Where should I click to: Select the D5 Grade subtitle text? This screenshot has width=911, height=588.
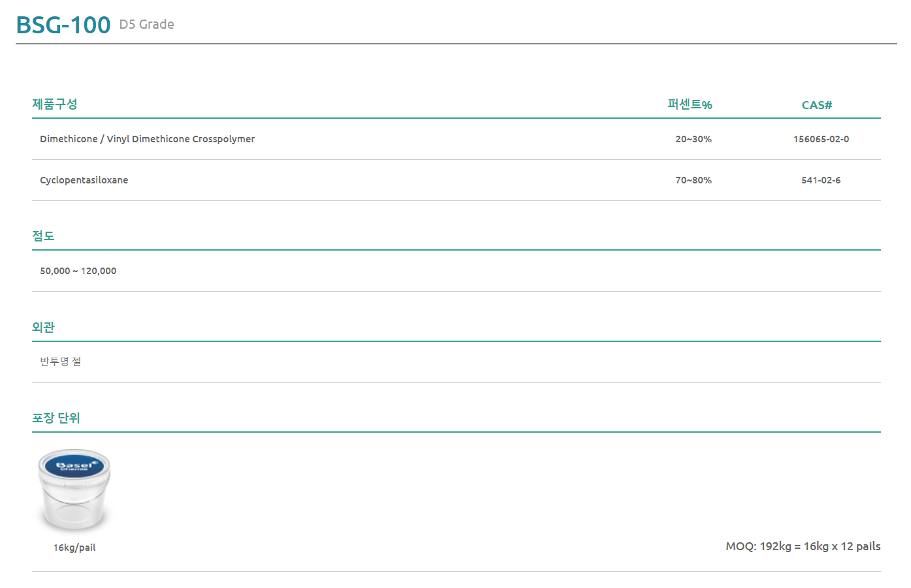pos(147,24)
